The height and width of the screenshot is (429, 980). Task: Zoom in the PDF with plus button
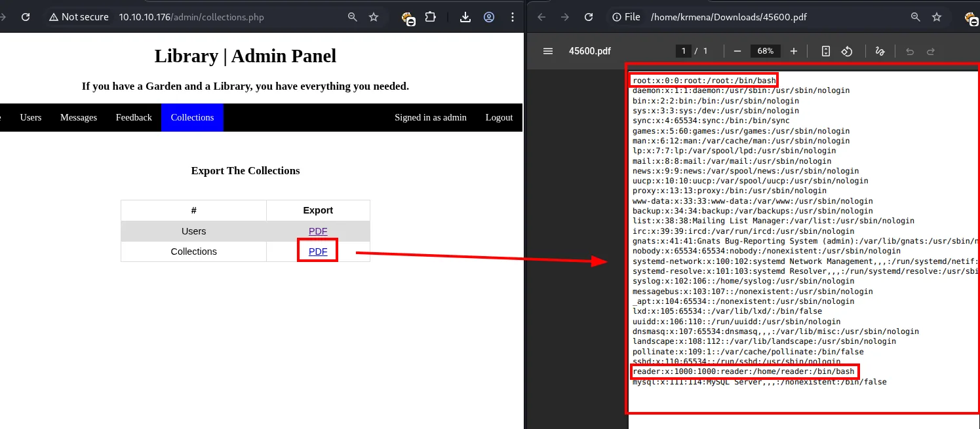coord(794,51)
